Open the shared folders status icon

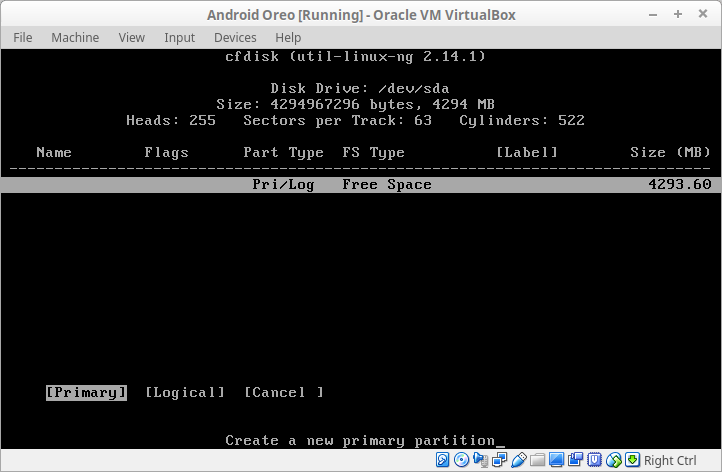537,460
